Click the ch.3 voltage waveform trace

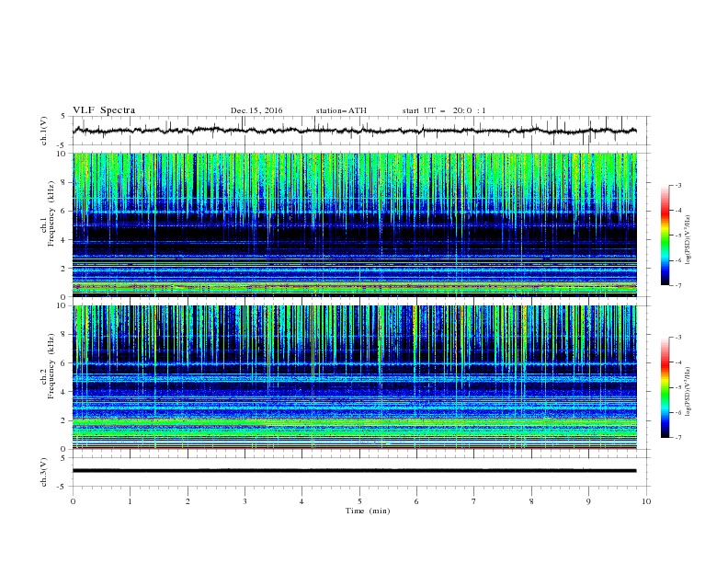(354, 471)
